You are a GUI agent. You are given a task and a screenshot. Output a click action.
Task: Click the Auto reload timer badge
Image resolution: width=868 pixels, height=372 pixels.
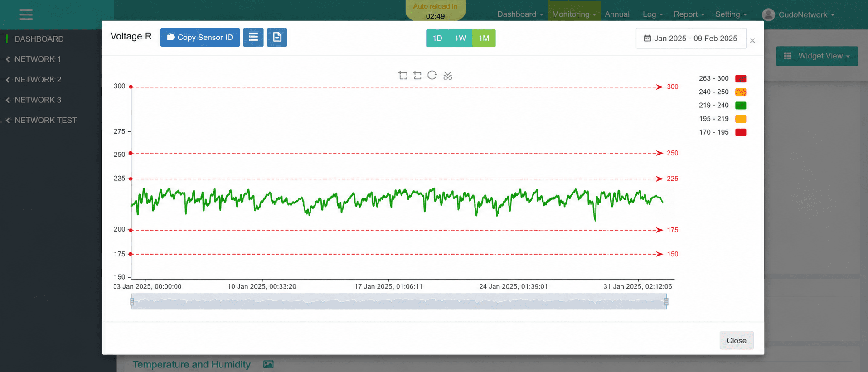click(x=435, y=11)
